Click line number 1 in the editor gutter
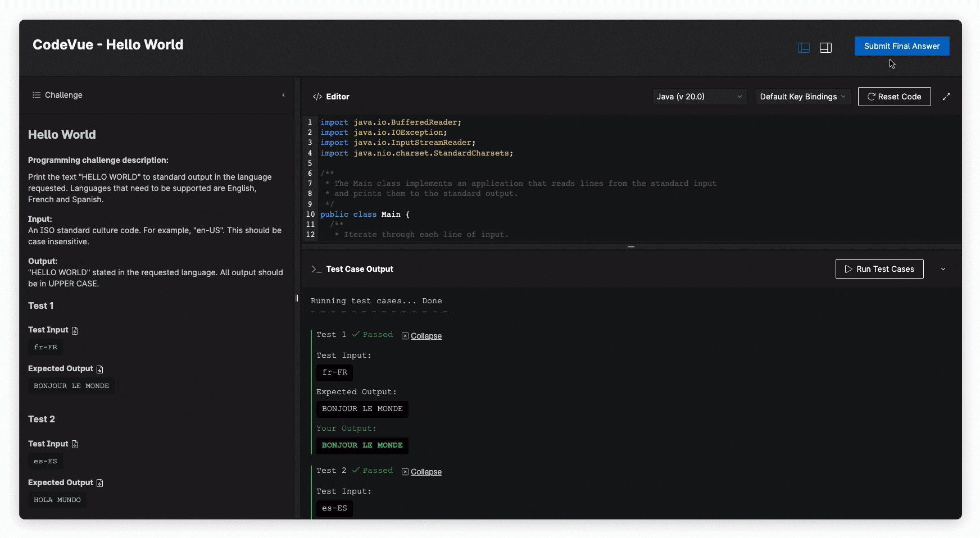 [x=310, y=122]
